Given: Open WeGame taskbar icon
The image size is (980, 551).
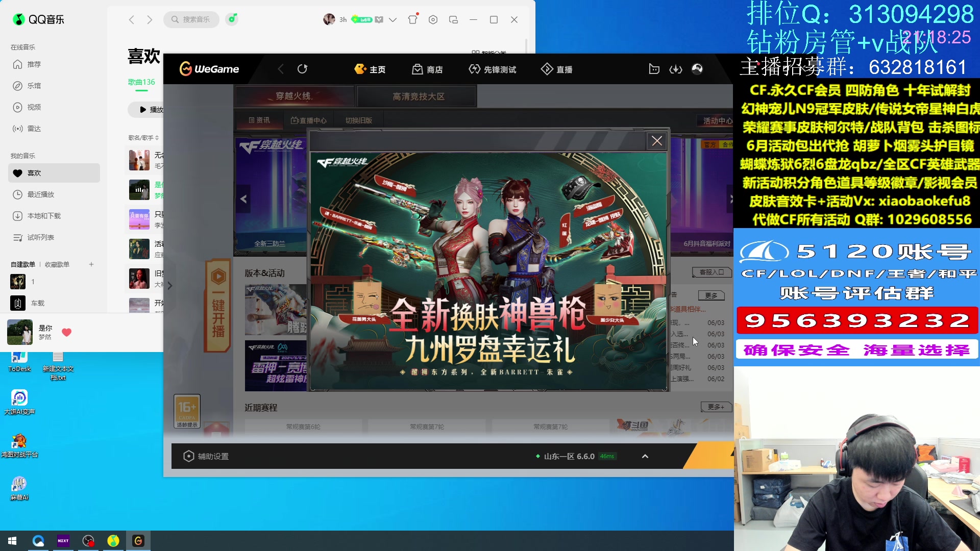Looking at the screenshot, I should pos(138,541).
